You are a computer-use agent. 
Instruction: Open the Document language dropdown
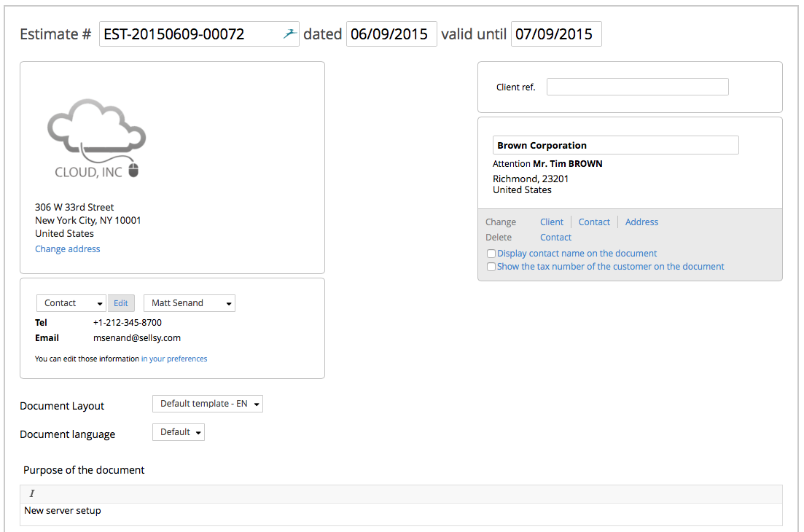(179, 432)
